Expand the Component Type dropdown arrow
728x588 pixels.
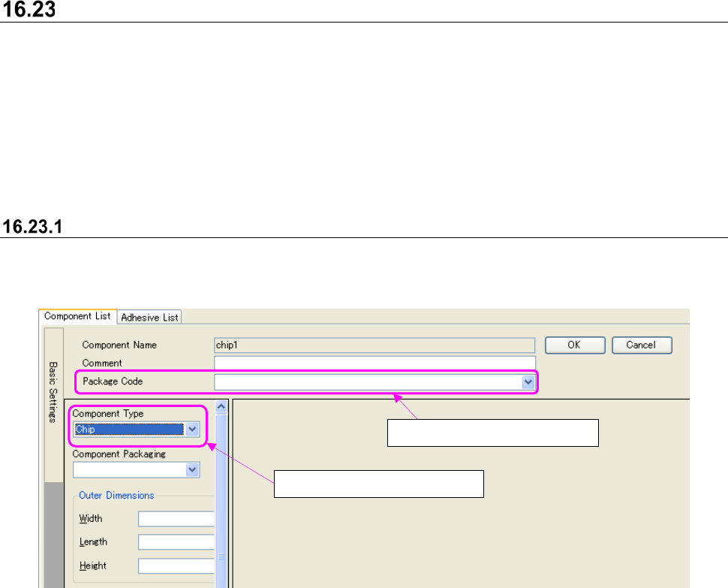pyautogui.click(x=192, y=429)
